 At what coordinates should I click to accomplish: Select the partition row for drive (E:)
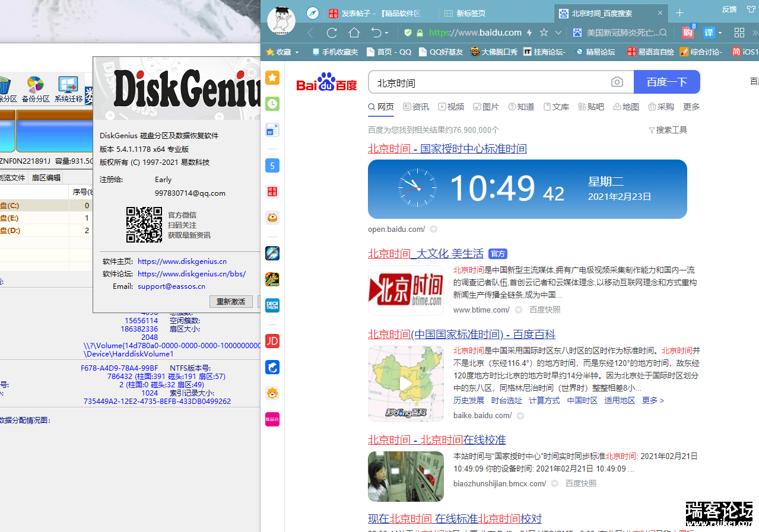[47, 218]
